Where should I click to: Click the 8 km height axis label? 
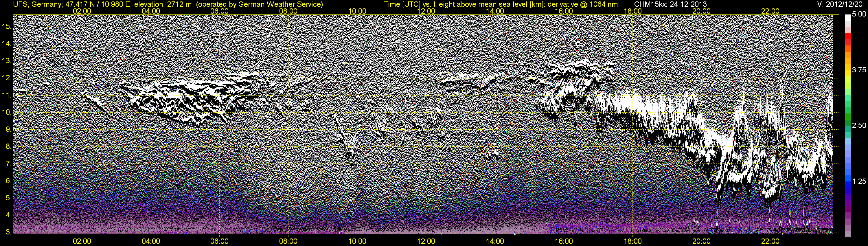click(8, 147)
